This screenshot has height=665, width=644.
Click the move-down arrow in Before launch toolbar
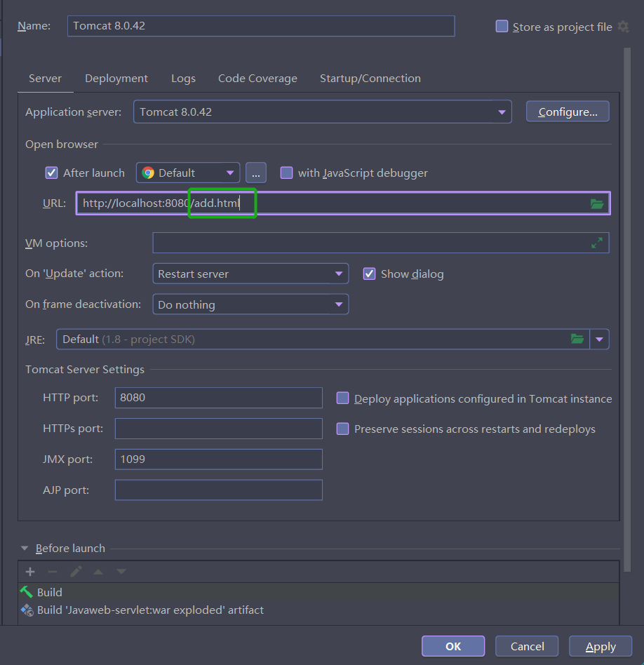(121, 572)
